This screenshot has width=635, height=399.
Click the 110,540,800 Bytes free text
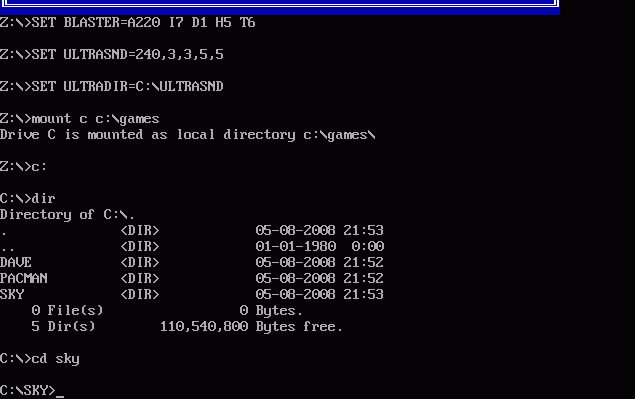coord(251,326)
